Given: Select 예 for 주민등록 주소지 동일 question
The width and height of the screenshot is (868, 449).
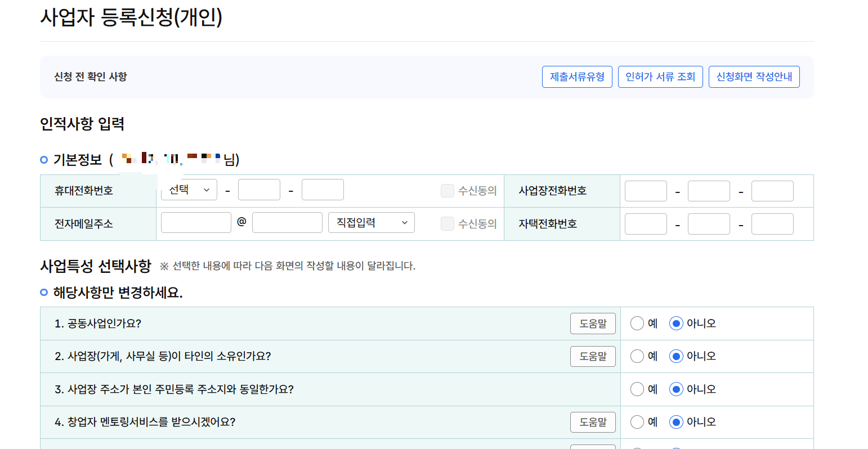Looking at the screenshot, I should 637,389.
